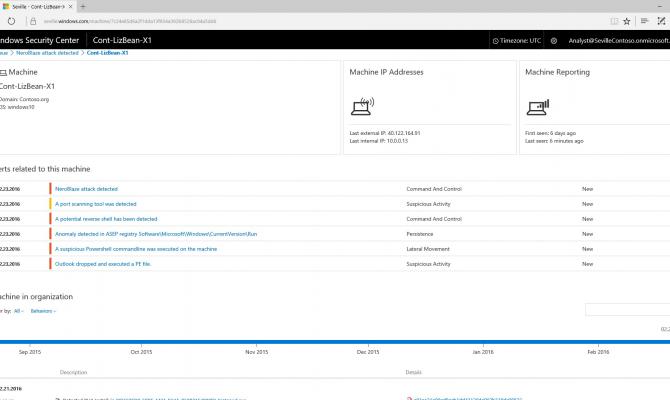Click Suspicious Activity on port scanning row
The width and height of the screenshot is (670, 400).
click(428, 204)
